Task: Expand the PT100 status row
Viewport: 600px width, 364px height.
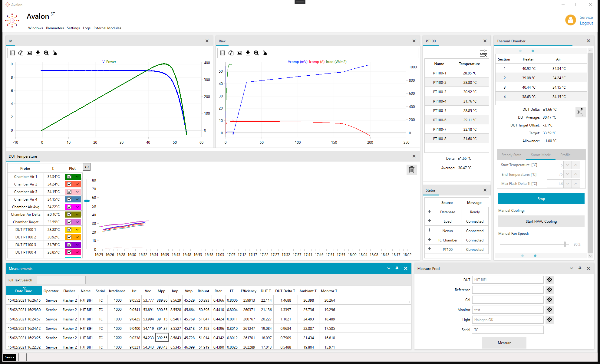Action: [429, 249]
